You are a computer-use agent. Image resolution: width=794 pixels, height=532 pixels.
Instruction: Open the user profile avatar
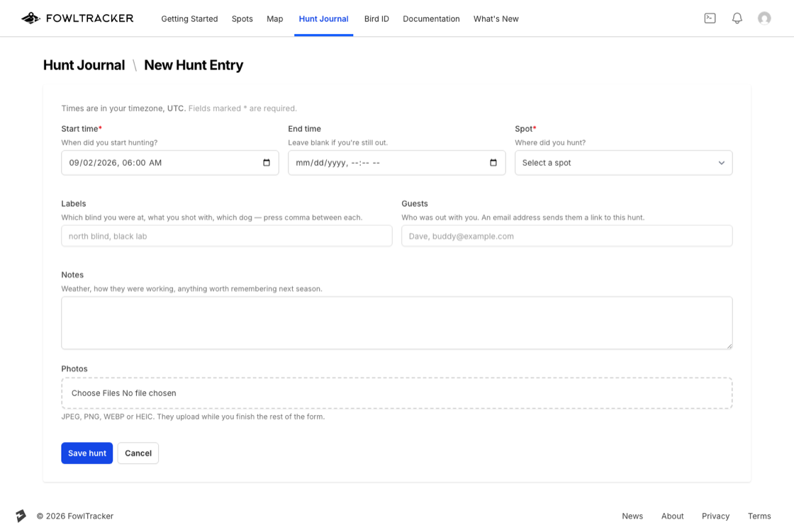tap(764, 18)
